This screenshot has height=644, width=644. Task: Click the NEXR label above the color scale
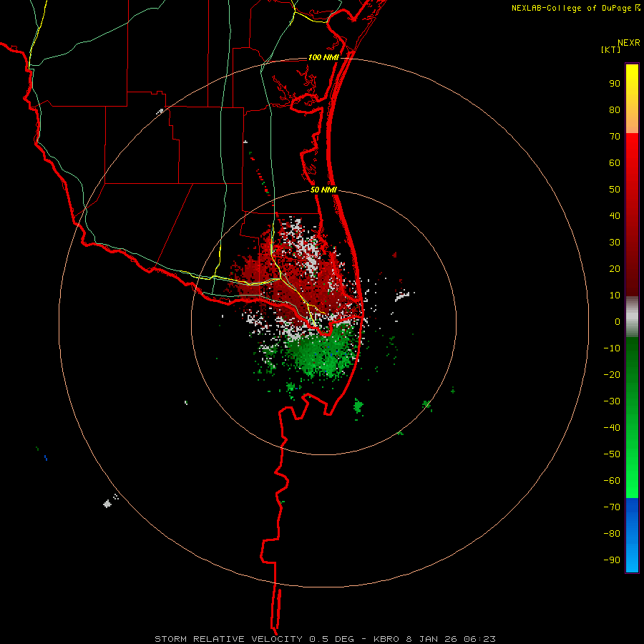click(629, 43)
